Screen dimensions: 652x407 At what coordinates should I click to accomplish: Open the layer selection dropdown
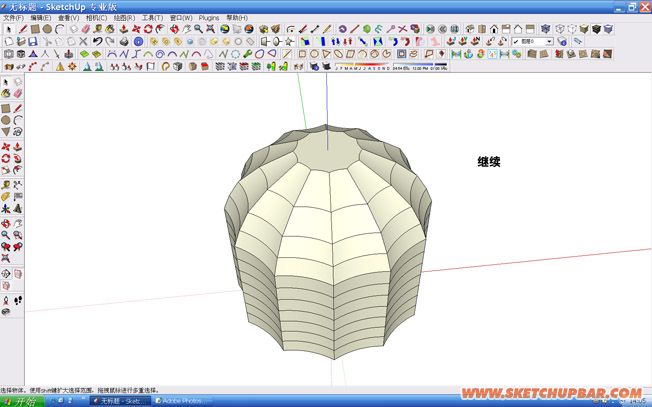(x=532, y=41)
